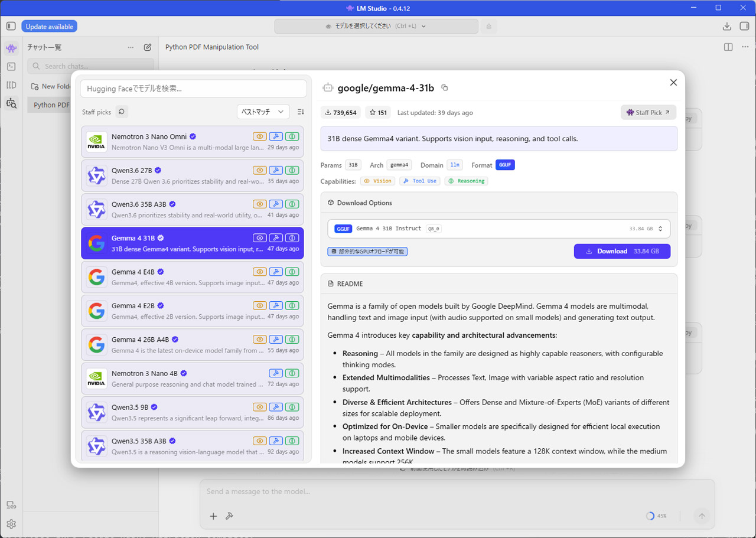Focus the Search chats field

coord(91,66)
